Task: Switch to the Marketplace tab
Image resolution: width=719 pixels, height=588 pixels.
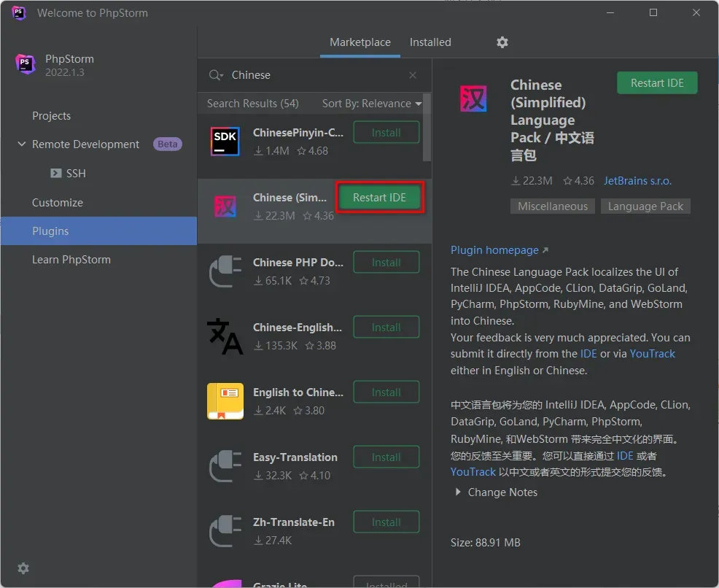Action: (360, 42)
